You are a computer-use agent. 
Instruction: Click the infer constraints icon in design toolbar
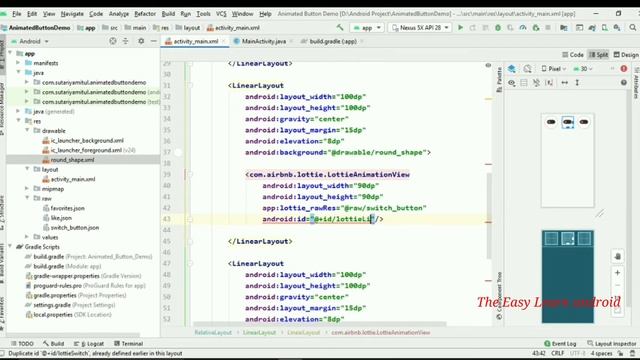pyautogui.click(x=549, y=83)
